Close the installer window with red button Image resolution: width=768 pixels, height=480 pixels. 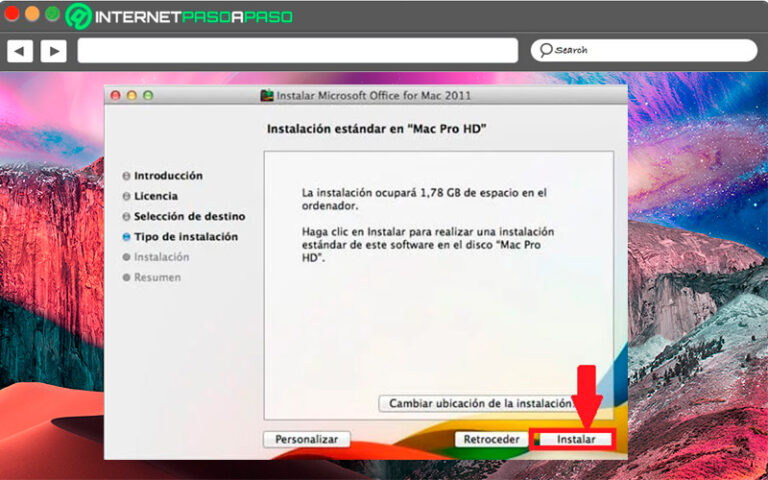tap(116, 96)
